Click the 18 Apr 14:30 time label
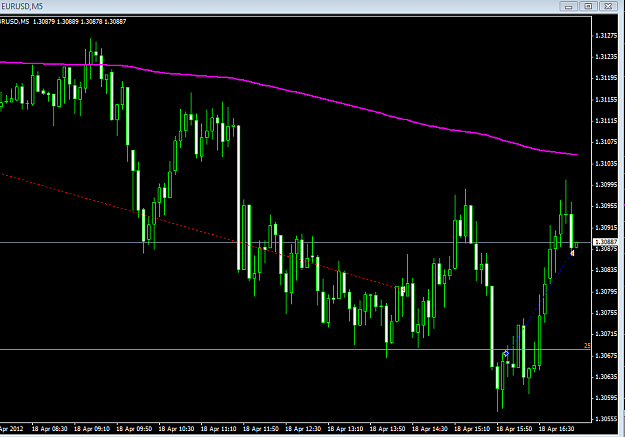The height and width of the screenshot is (437, 625). pos(430,429)
